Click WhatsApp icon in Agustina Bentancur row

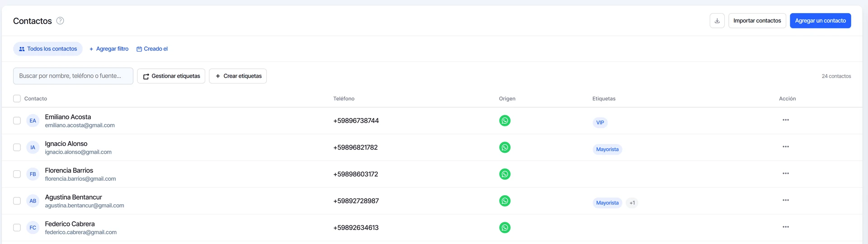click(x=505, y=201)
